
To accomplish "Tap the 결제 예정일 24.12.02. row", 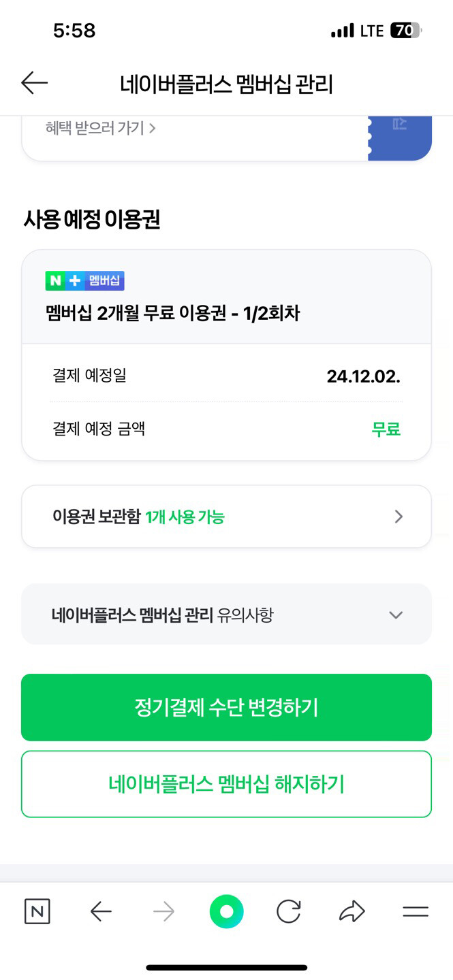I will tap(226, 376).
